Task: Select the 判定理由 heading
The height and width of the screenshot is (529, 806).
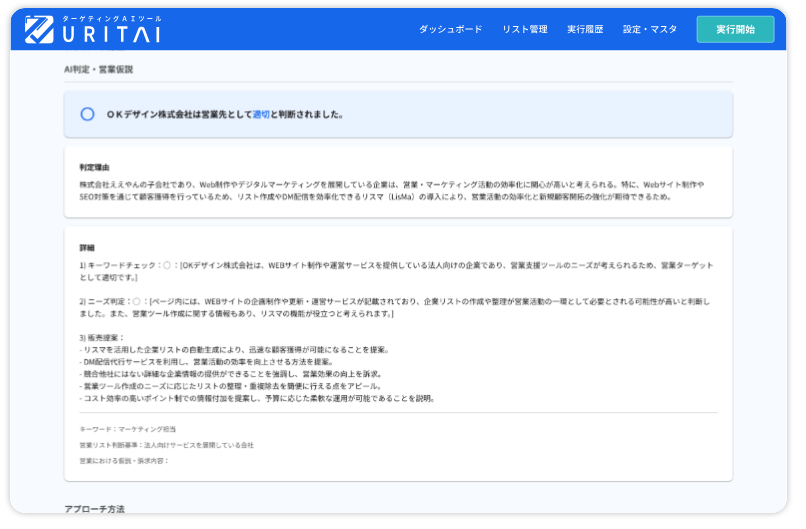Action: pos(94,168)
